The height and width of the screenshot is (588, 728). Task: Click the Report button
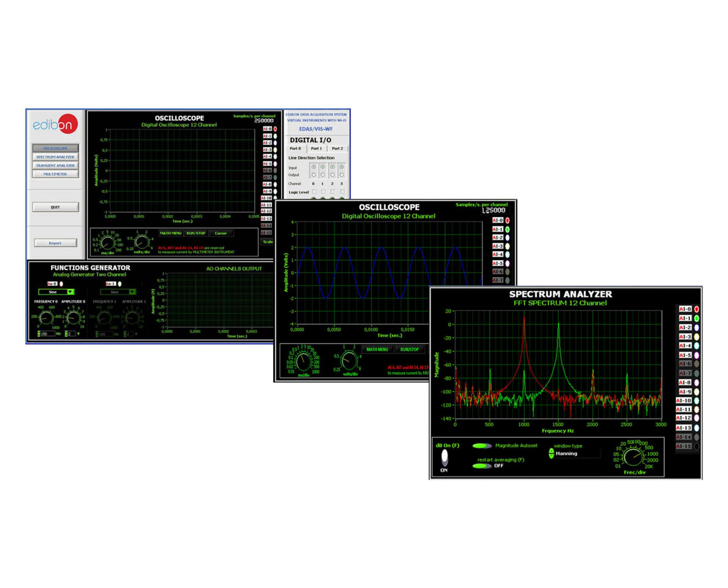[x=55, y=243]
